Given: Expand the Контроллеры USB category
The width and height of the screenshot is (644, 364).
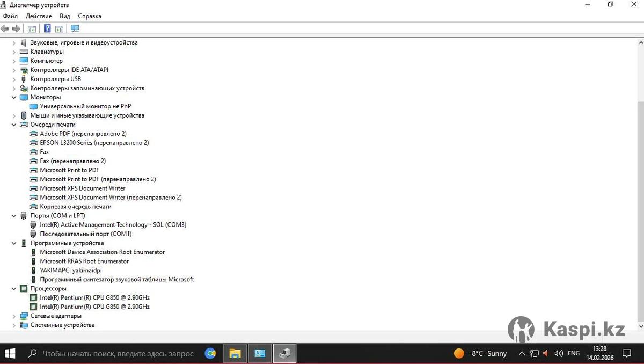Looking at the screenshot, I should coord(14,79).
